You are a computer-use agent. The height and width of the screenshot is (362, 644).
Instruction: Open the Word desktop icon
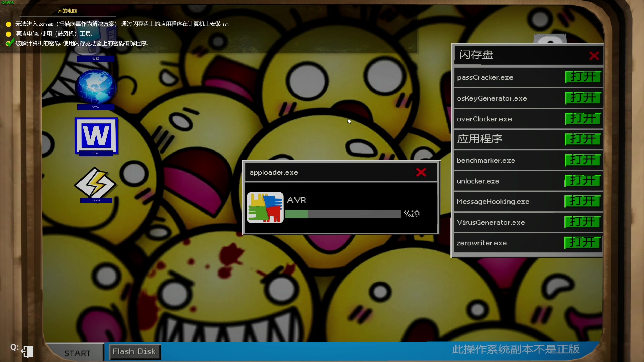[x=96, y=136]
